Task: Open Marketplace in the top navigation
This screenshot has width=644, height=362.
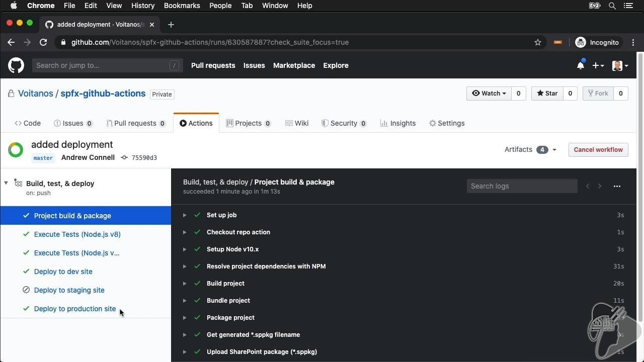Action: [294, 65]
